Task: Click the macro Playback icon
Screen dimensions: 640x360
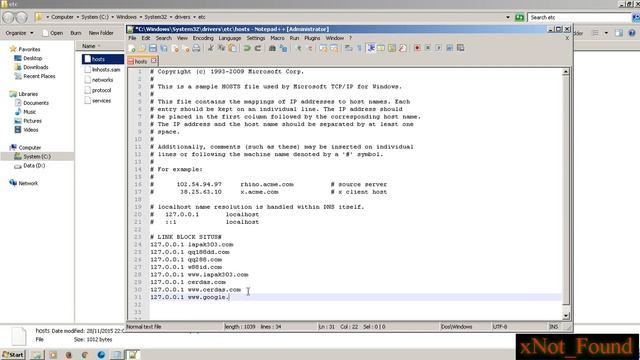Action: click(438, 48)
